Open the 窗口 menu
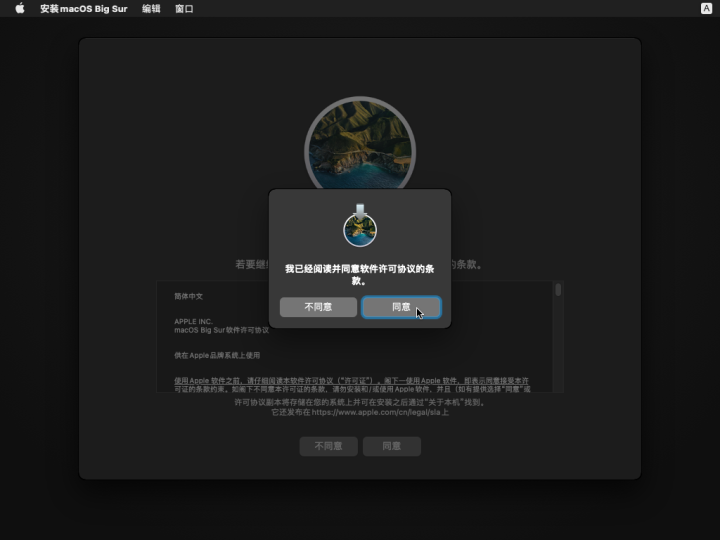 pyautogui.click(x=184, y=9)
